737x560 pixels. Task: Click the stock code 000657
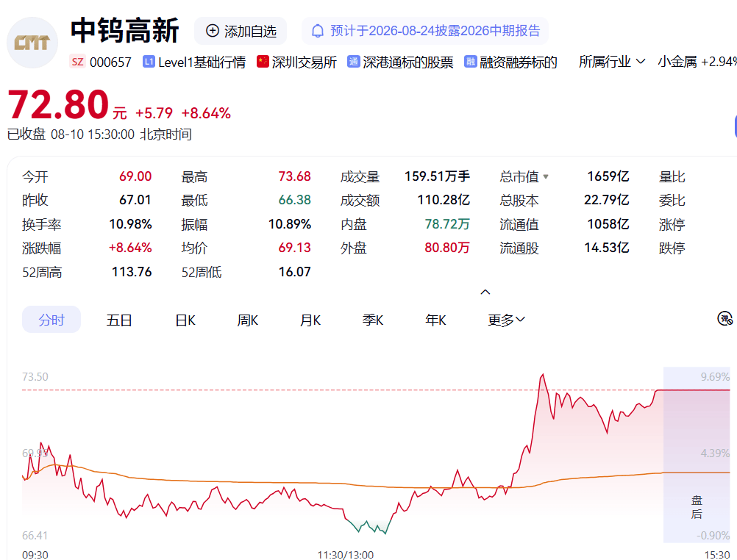(110, 62)
